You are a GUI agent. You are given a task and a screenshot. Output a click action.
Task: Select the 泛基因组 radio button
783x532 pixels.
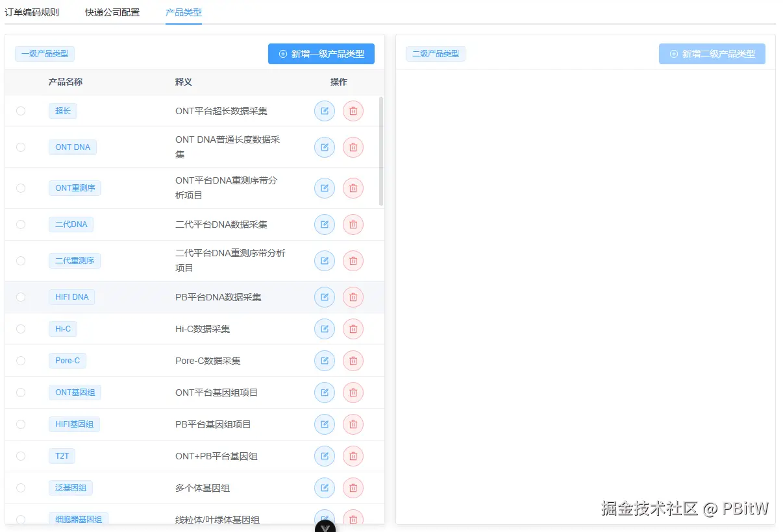coord(21,488)
